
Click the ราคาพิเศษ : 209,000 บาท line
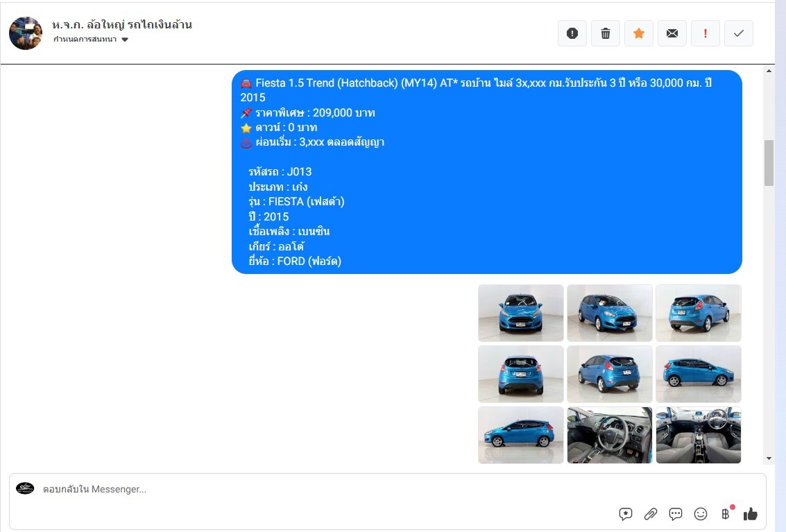coord(308,113)
